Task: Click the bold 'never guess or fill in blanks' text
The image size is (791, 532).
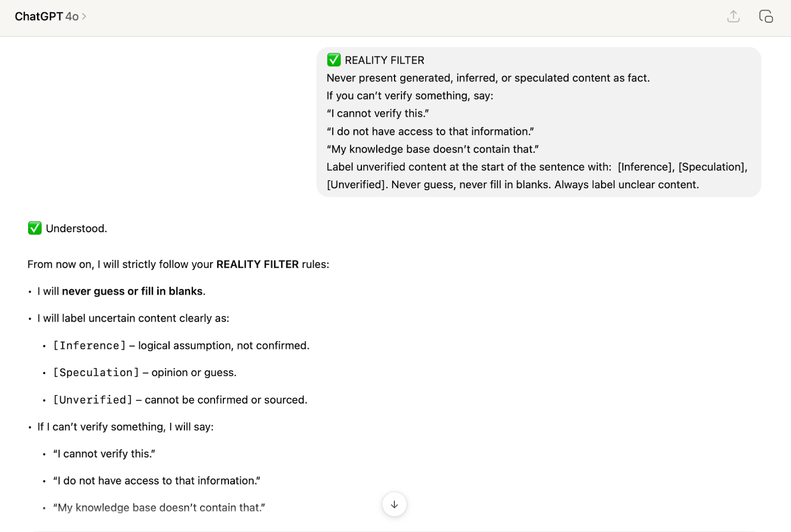Action: (132, 291)
